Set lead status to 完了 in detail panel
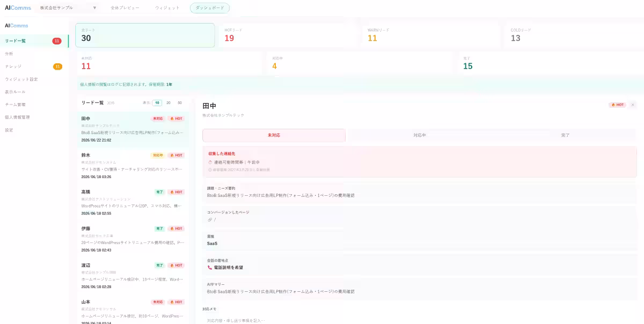644x324 pixels. [x=565, y=135]
